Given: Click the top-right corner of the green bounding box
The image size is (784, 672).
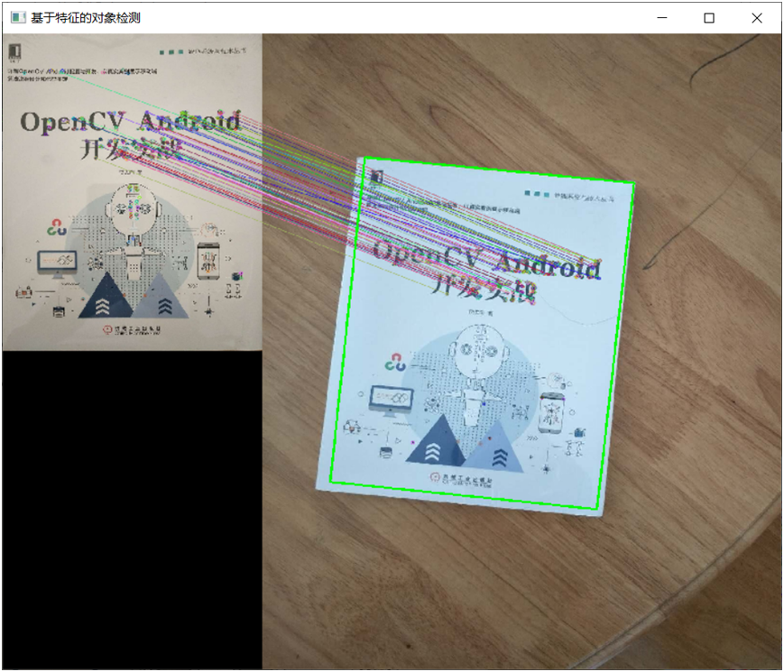Looking at the screenshot, I should pos(634,183).
